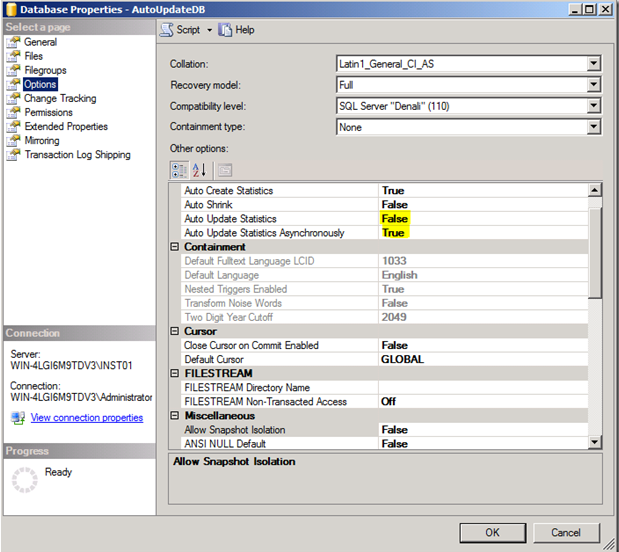Screen dimensions: 619x552
Task: Click the Script toolbar icon
Action: [x=167, y=30]
